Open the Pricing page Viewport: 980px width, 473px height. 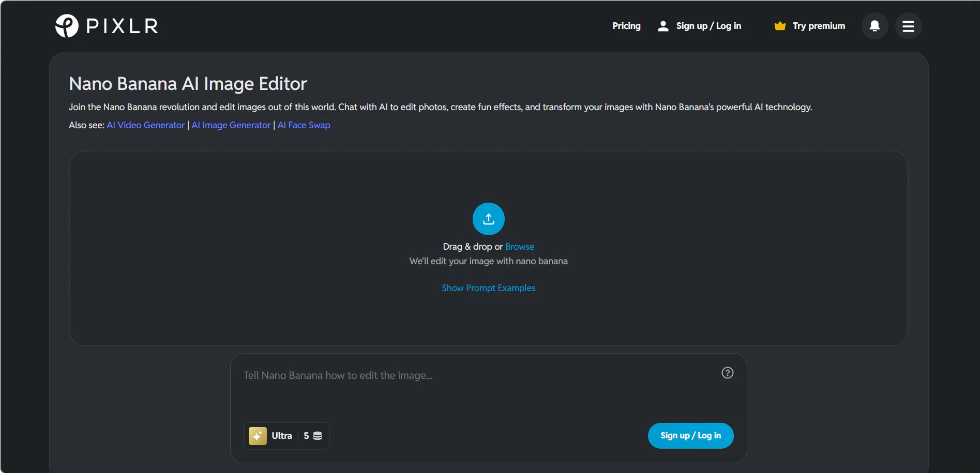click(x=626, y=26)
